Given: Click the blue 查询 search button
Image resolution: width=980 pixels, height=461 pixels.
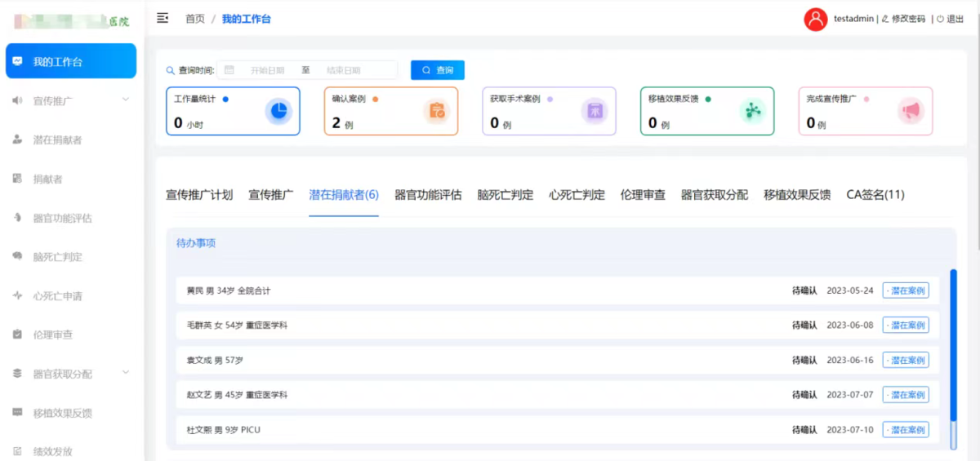Looking at the screenshot, I should pyautogui.click(x=438, y=70).
